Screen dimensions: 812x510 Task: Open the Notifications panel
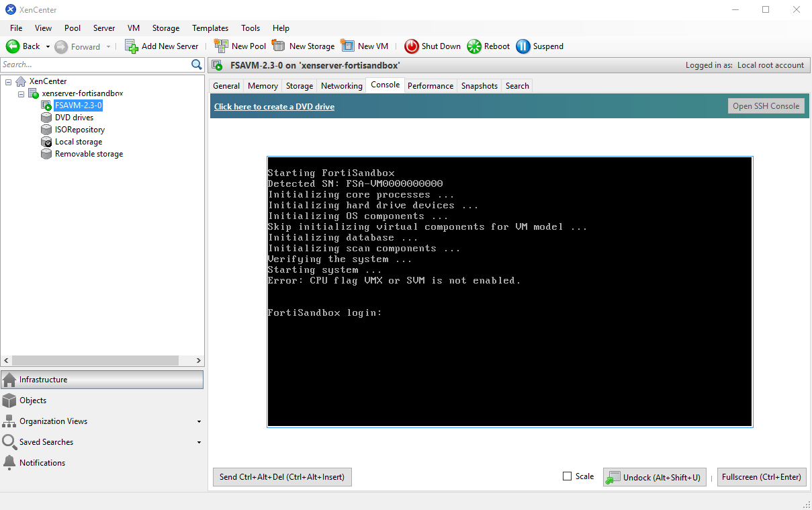pos(42,462)
